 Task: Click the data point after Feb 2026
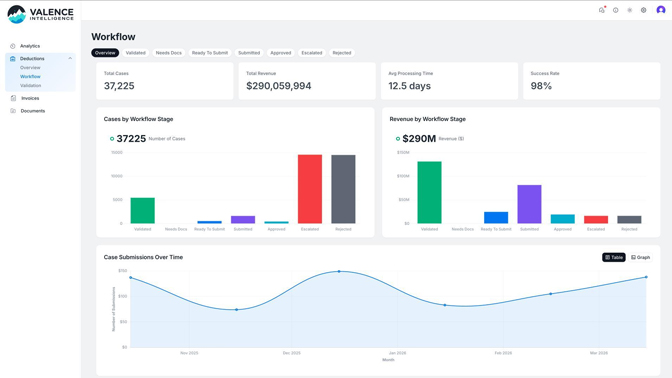click(x=551, y=294)
